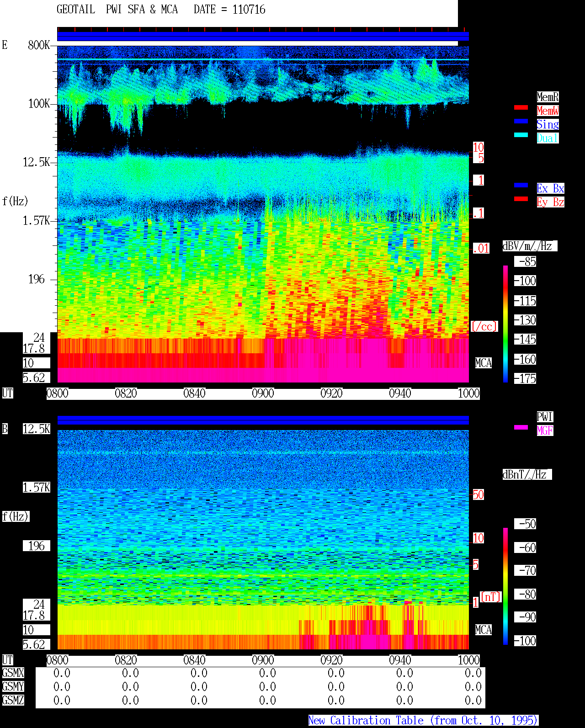Click the Ex Bx legend label

pos(550,188)
